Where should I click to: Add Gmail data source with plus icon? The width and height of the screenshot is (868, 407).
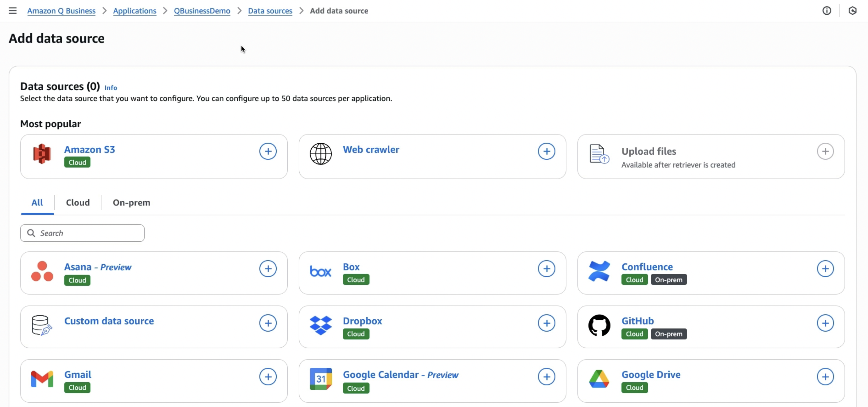(x=268, y=377)
